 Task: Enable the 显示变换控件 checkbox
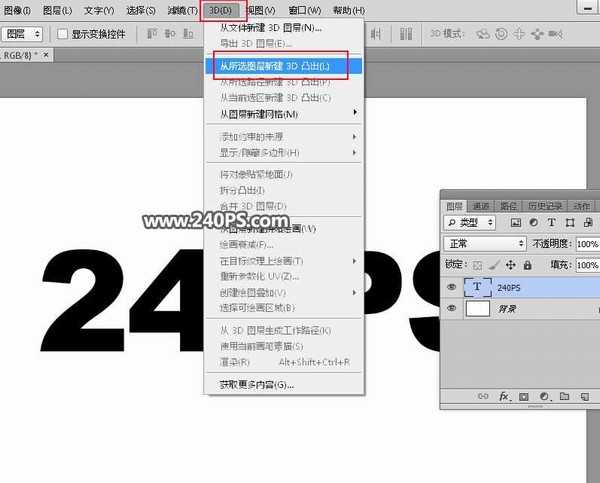(62, 34)
